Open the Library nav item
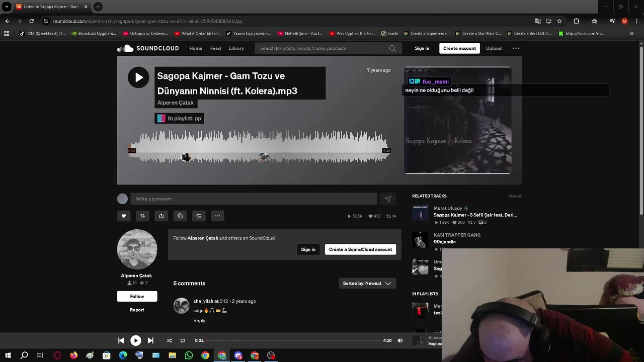The image size is (644, 362). pyautogui.click(x=236, y=48)
